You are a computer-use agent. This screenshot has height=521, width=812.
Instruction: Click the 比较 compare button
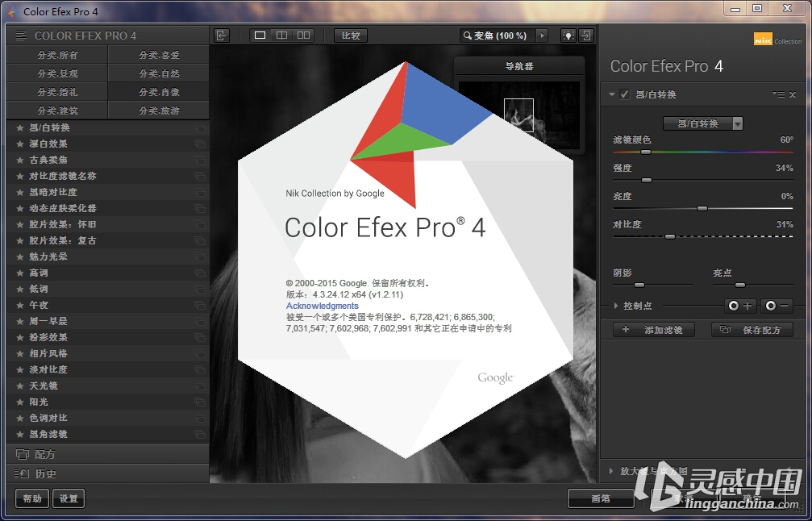(351, 35)
